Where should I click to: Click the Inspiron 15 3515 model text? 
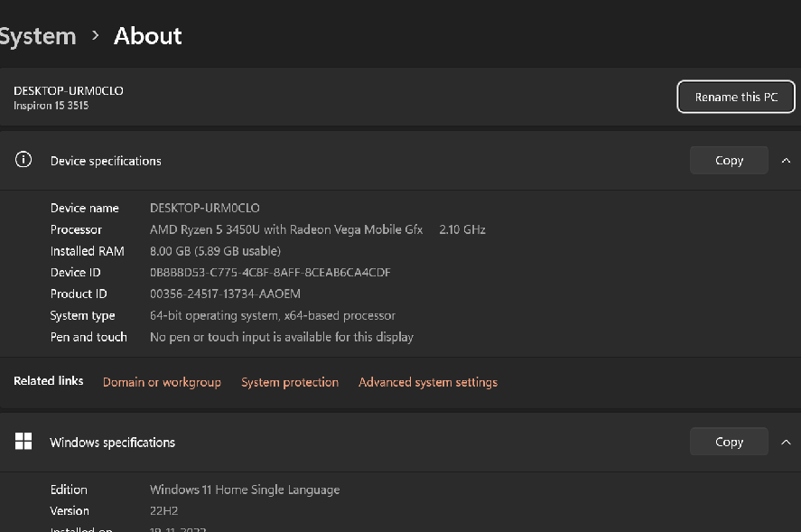click(51, 106)
